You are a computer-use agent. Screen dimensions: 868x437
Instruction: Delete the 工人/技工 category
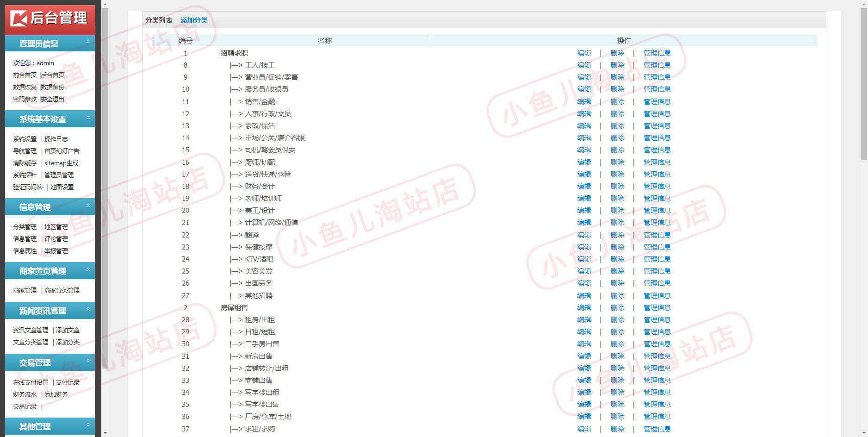(617, 65)
